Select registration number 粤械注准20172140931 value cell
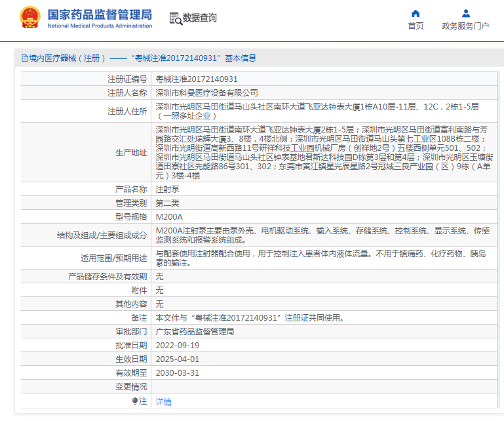504x421 pixels. point(324,79)
